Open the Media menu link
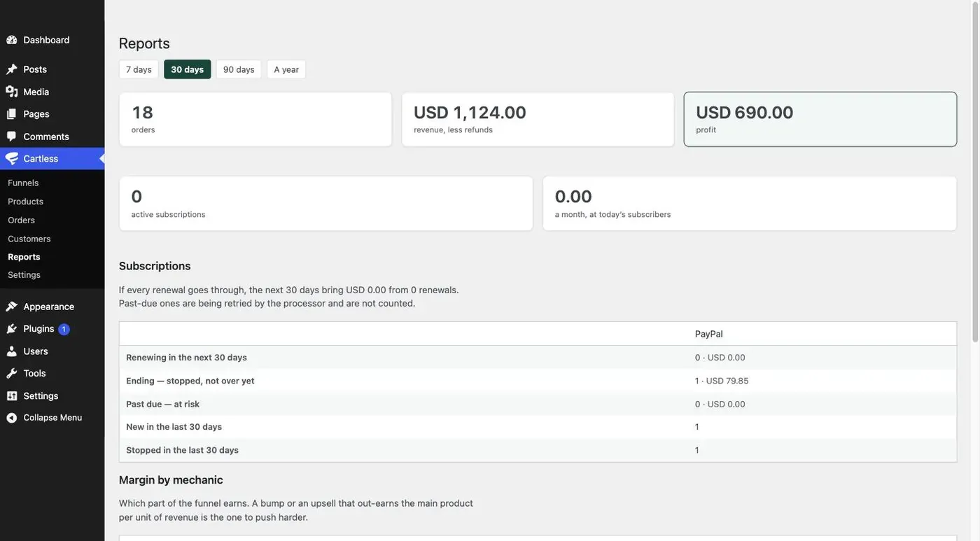Screen dimensions: 980x541 point(36,92)
